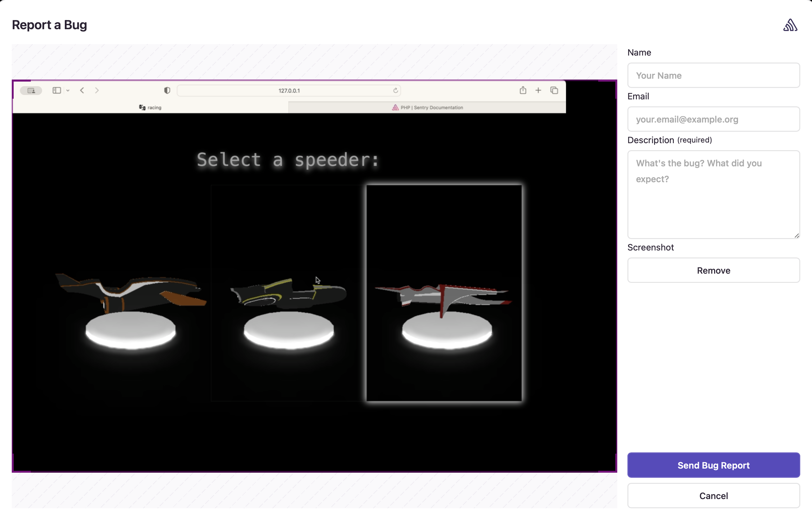Send the bug report
Screen dimensions: 812x520
tap(713, 465)
